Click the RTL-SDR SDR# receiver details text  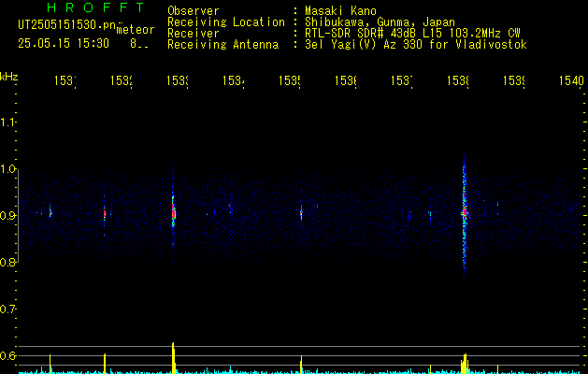point(412,34)
